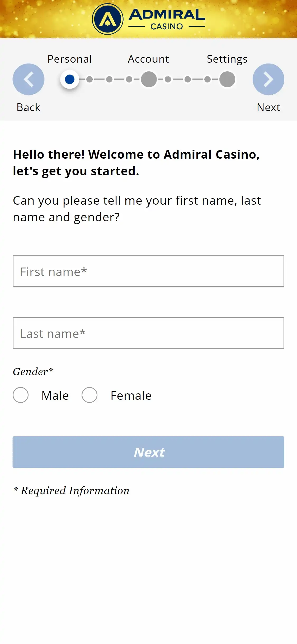
Task: Select the Female radio button
Action: click(89, 395)
